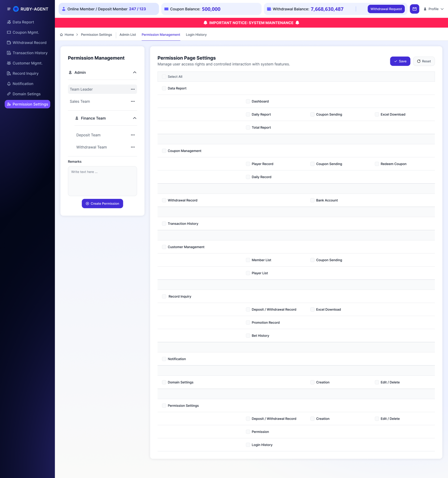
Task: Click the Reset button
Action: point(424,61)
